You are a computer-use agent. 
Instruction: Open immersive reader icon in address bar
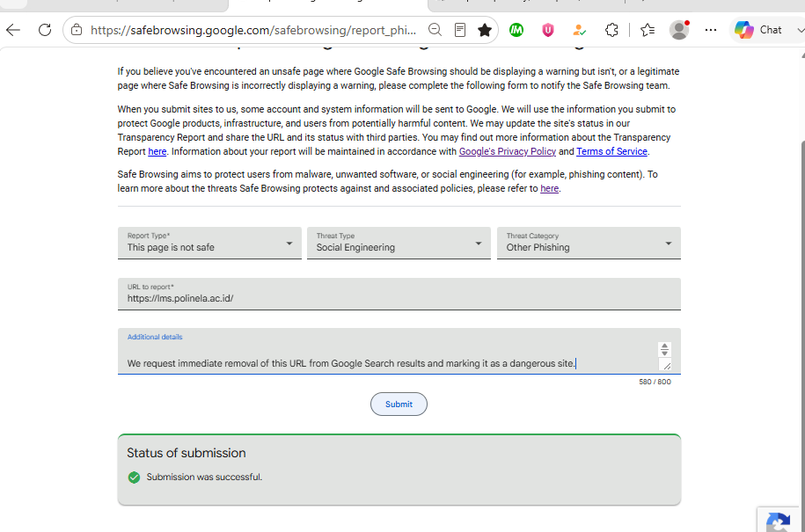pos(460,30)
